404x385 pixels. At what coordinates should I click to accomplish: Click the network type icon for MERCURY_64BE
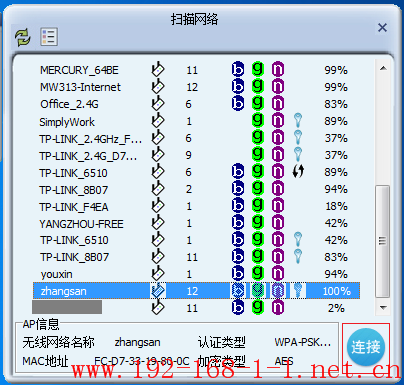(158, 69)
